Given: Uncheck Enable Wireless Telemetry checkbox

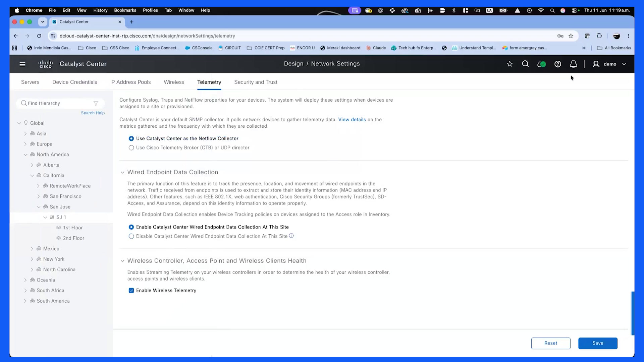Looking at the screenshot, I should (x=131, y=291).
